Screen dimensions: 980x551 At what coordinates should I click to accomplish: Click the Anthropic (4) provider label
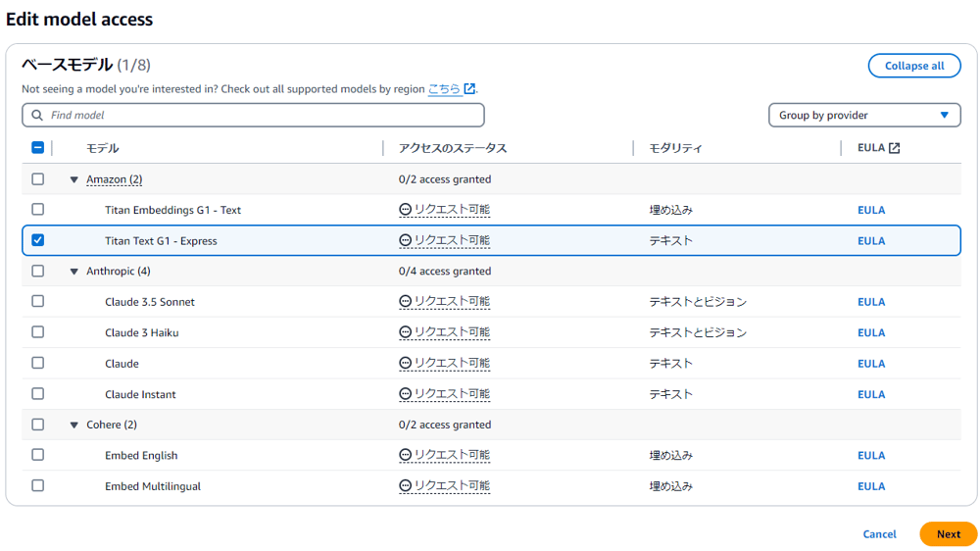pos(119,272)
